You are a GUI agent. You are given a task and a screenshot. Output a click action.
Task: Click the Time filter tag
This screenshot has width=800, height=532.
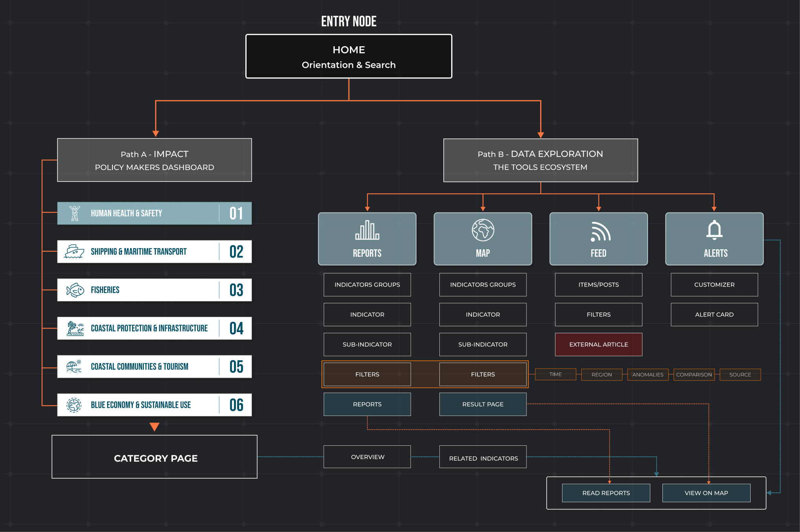[x=555, y=374]
